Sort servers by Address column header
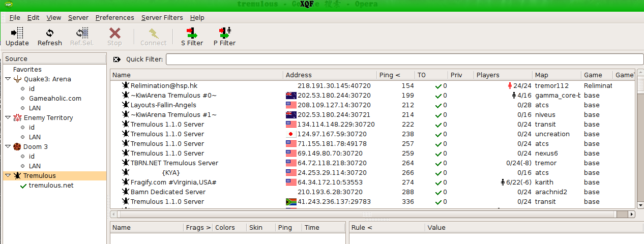 [x=330, y=75]
